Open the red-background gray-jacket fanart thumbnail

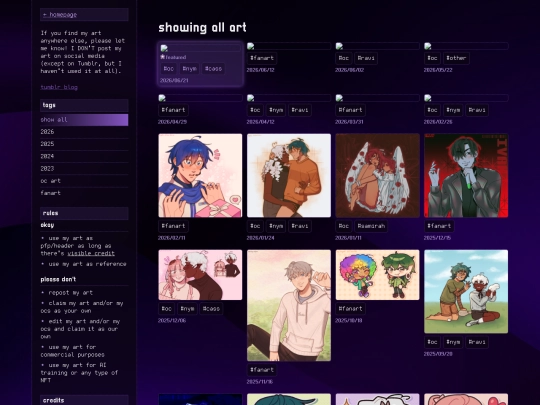point(466,176)
